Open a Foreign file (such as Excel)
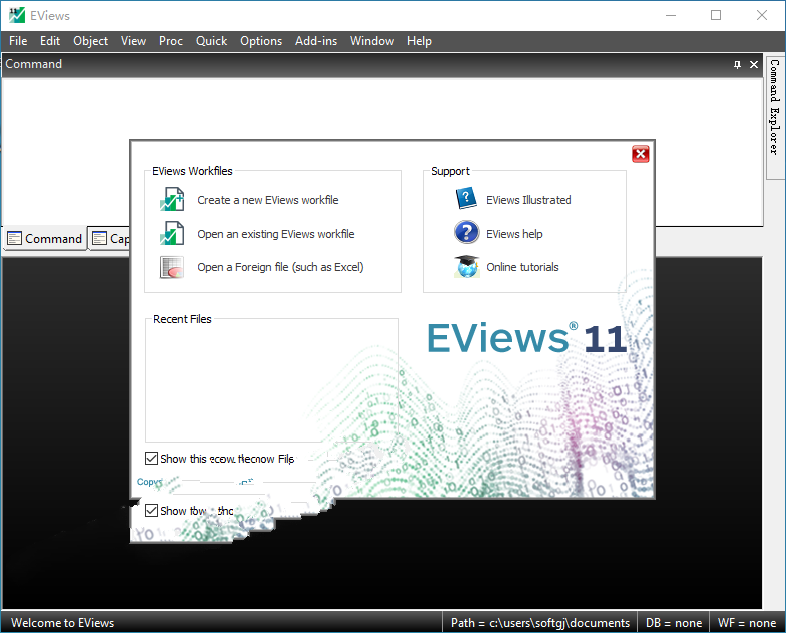The height and width of the screenshot is (633, 786). (x=280, y=267)
